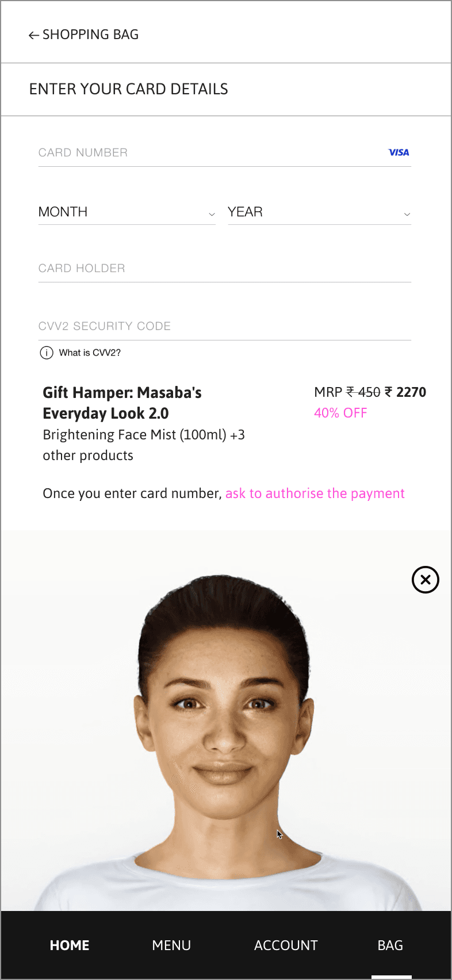This screenshot has height=980, width=452.
Task: Click the What is CVV2? link
Action: pyautogui.click(x=90, y=353)
